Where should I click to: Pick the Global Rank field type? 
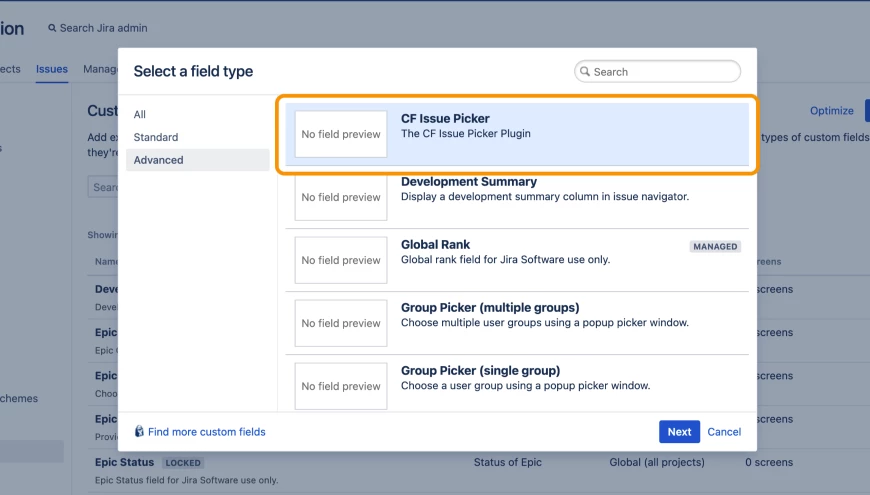pos(517,260)
